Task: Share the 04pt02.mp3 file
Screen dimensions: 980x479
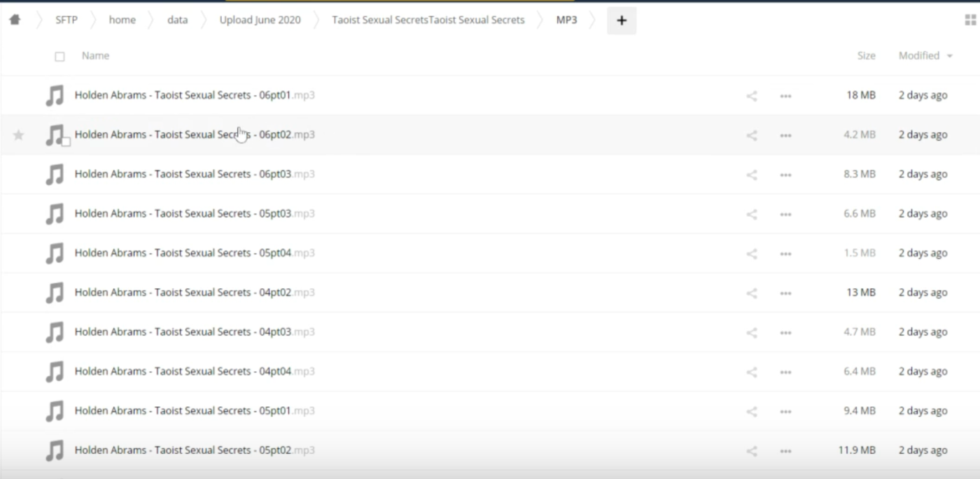Action: coord(752,293)
